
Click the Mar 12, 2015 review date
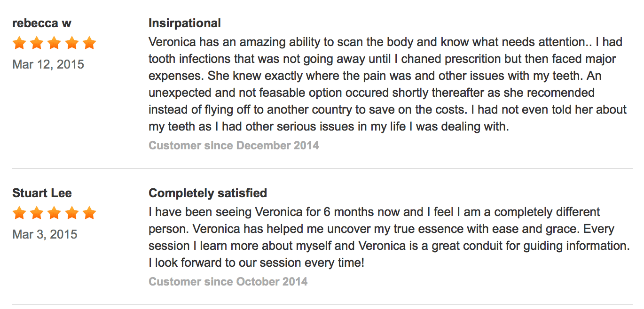click(x=48, y=64)
